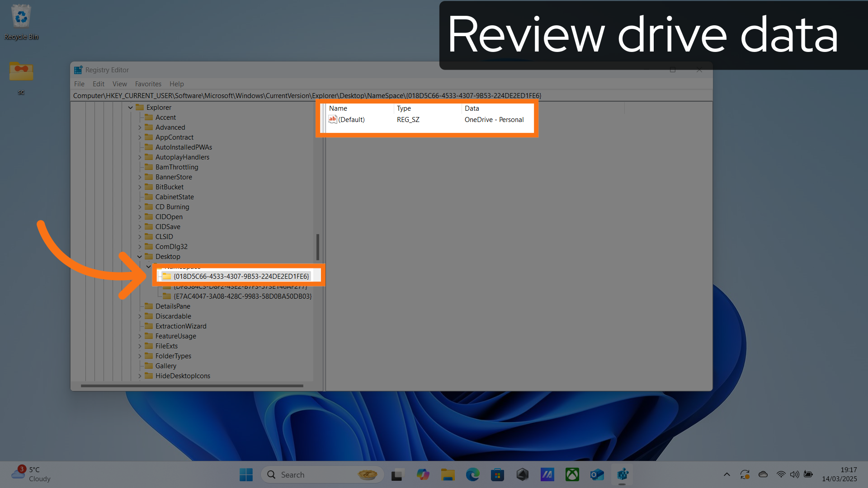Screen dimensions: 868x488
Task: Expand the FeatureUsage registry key
Action: [x=140, y=336]
